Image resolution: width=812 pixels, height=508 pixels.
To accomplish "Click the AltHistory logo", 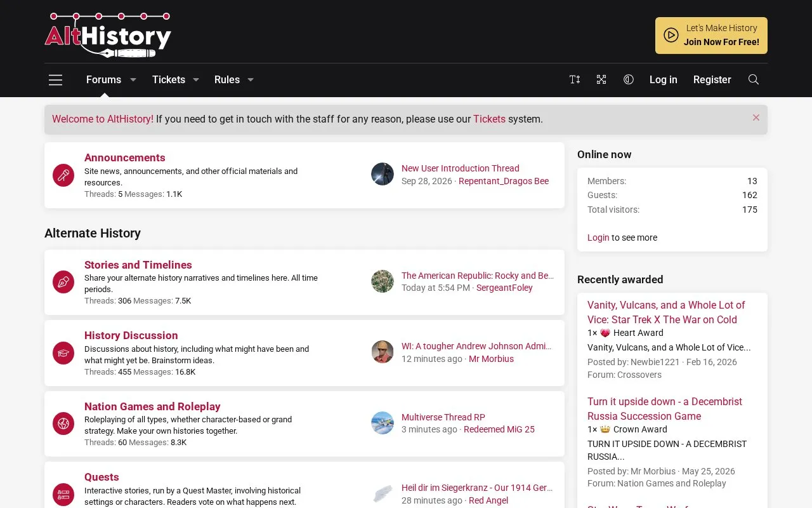I will (x=108, y=35).
